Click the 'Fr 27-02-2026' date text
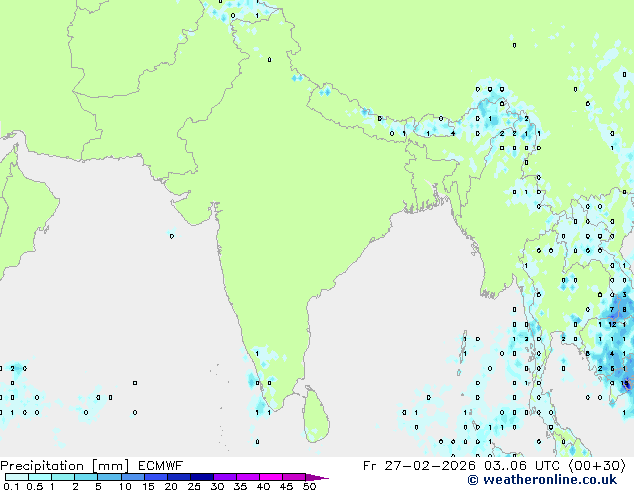This screenshot has height=490, width=634. 419,466
